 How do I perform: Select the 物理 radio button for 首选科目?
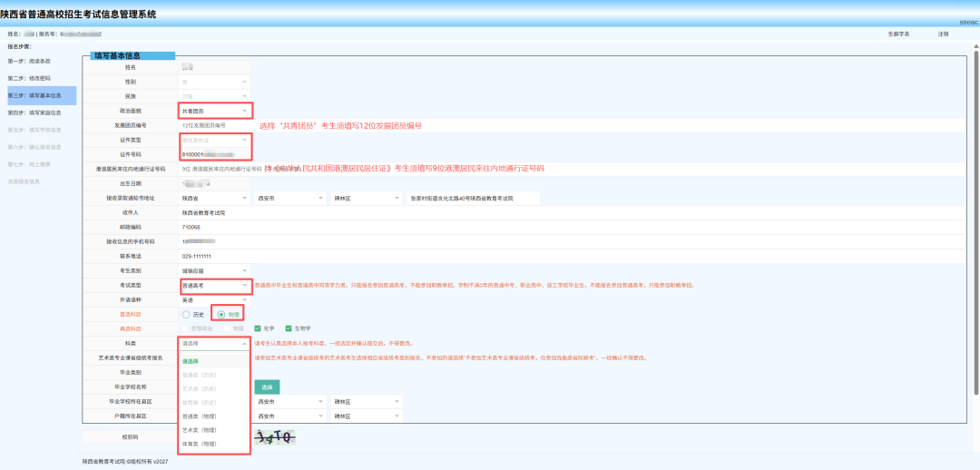(228, 314)
